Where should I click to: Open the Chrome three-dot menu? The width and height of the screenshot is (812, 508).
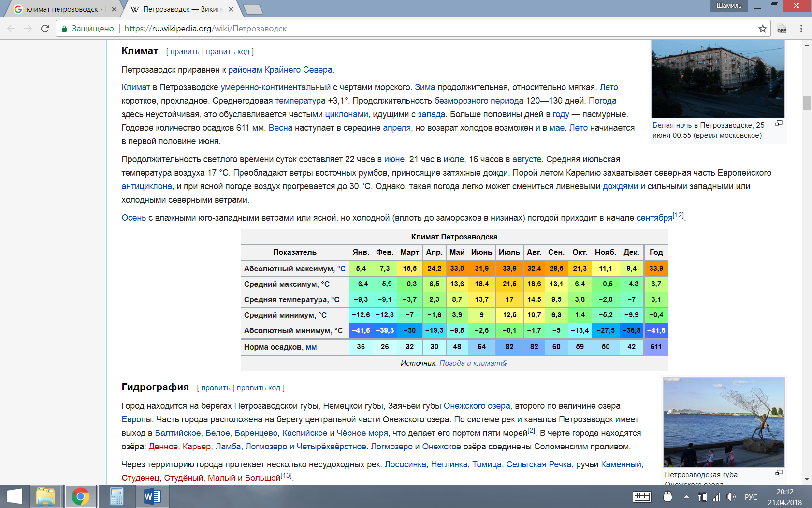pos(801,29)
